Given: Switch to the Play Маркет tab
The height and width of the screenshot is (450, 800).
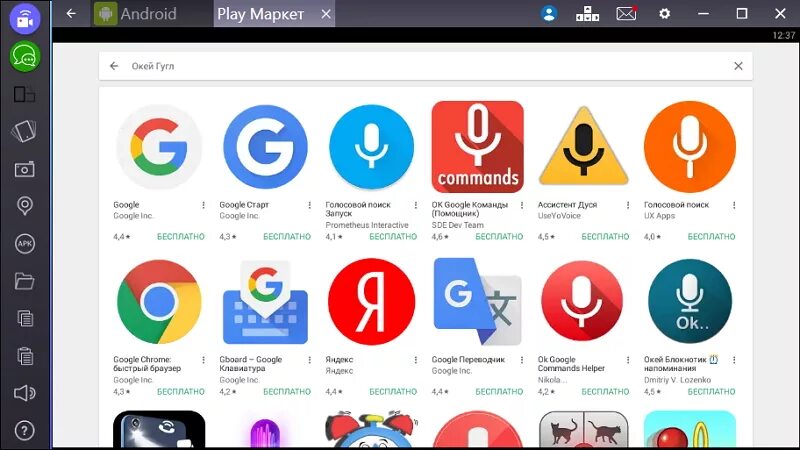Looking at the screenshot, I should (x=260, y=14).
